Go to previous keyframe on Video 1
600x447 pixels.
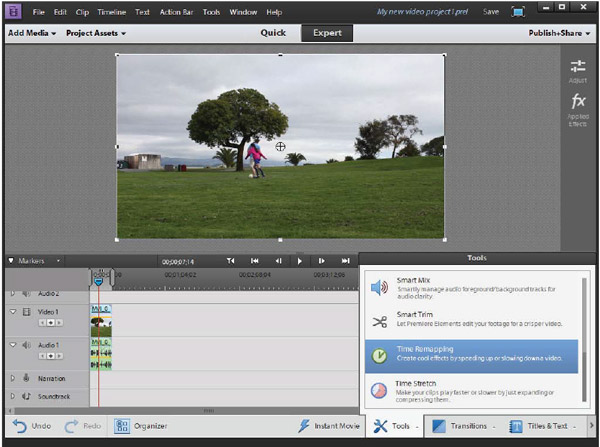pos(42,323)
